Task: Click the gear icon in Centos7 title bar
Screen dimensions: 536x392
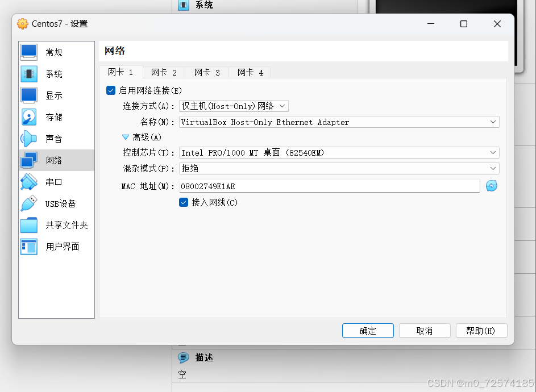Action: coord(23,24)
